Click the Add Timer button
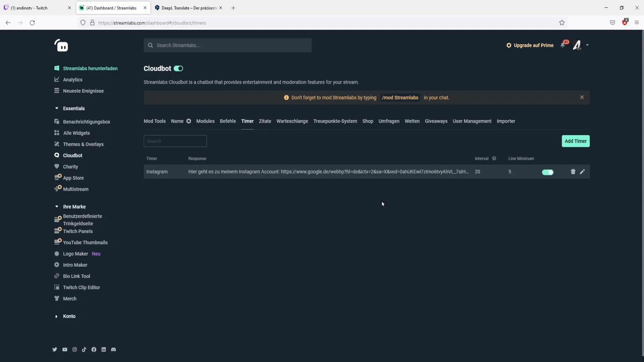 (x=576, y=141)
